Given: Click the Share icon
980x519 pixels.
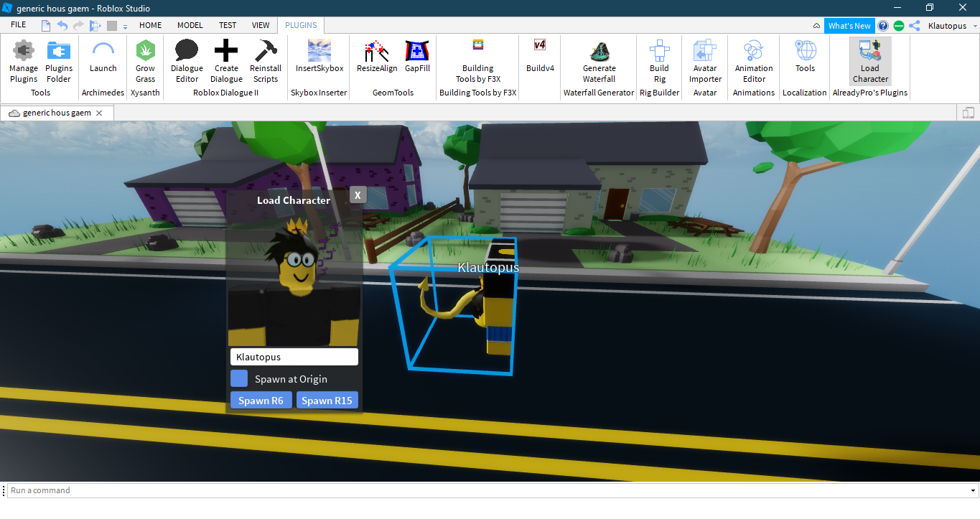Looking at the screenshot, I should [915, 26].
